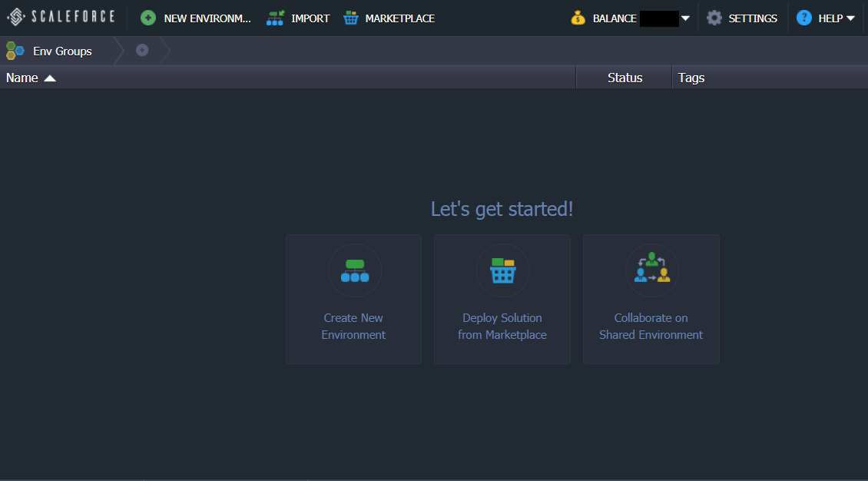Click the Scaleforce logo
868x481 pixels.
(x=61, y=17)
